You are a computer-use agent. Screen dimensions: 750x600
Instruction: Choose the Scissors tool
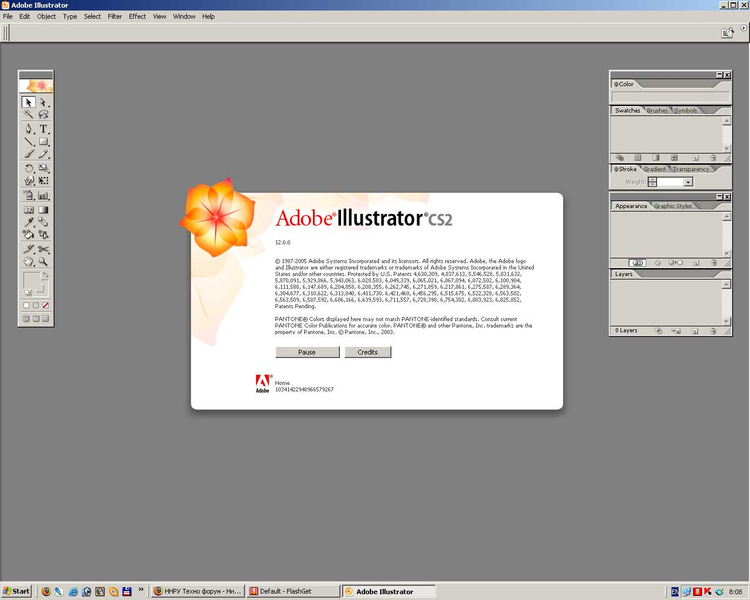pyautogui.click(x=43, y=249)
